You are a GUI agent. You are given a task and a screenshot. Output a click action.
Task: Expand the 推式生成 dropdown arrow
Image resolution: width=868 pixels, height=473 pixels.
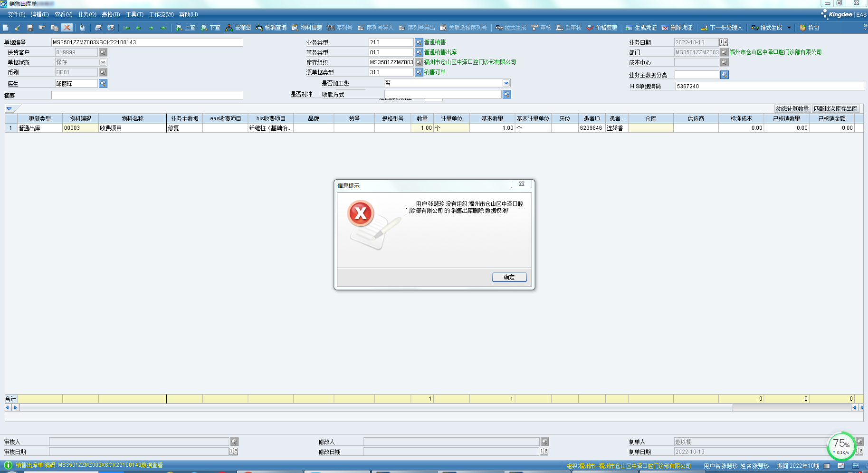click(x=789, y=28)
